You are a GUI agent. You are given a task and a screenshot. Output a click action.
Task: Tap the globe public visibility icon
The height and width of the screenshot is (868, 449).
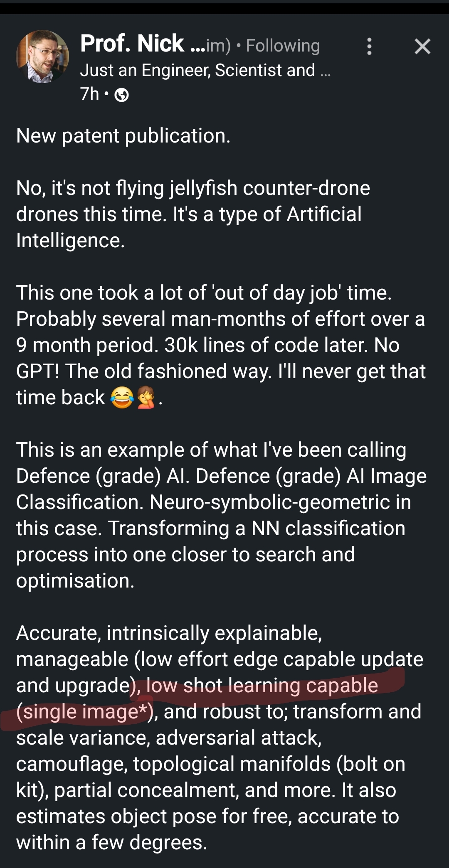tap(121, 95)
